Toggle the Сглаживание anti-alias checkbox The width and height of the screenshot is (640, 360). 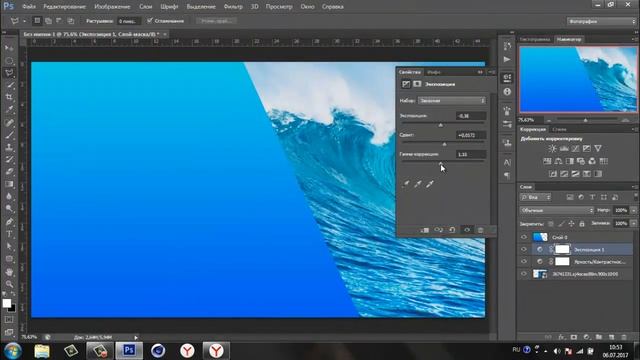coord(150,20)
